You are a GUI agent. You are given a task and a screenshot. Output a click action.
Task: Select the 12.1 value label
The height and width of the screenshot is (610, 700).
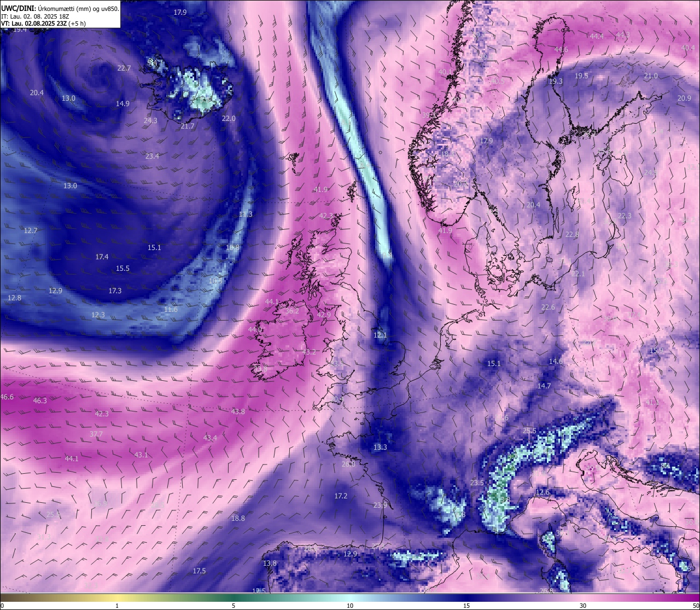pos(380,335)
